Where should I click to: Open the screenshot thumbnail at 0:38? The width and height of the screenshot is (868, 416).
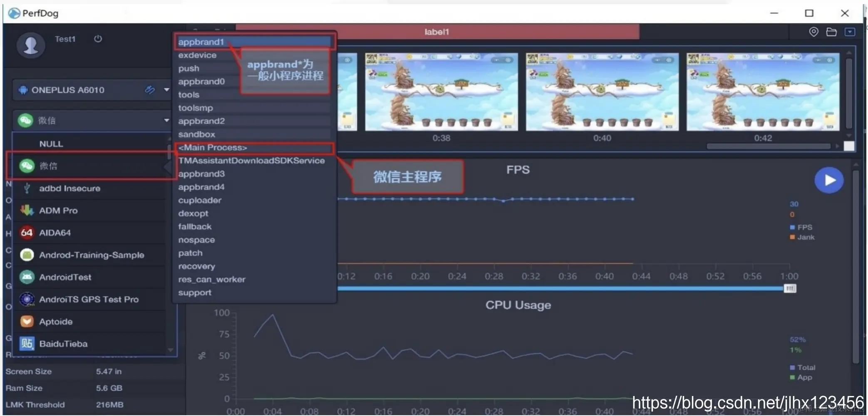pyautogui.click(x=441, y=92)
